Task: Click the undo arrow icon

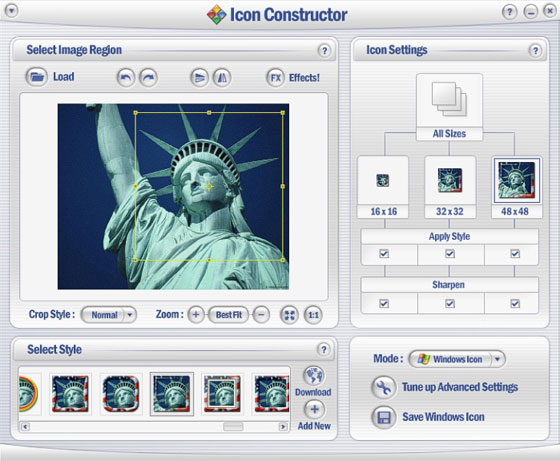Action: [126, 77]
